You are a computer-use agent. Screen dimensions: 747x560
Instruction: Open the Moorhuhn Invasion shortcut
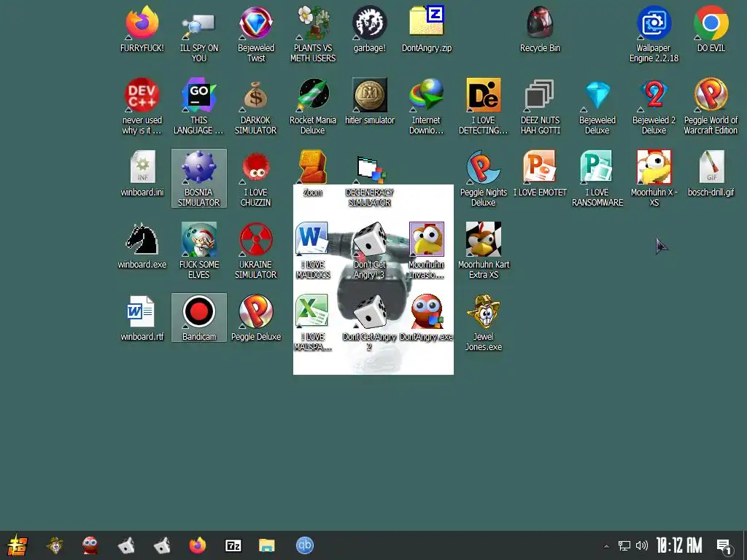[x=426, y=250]
